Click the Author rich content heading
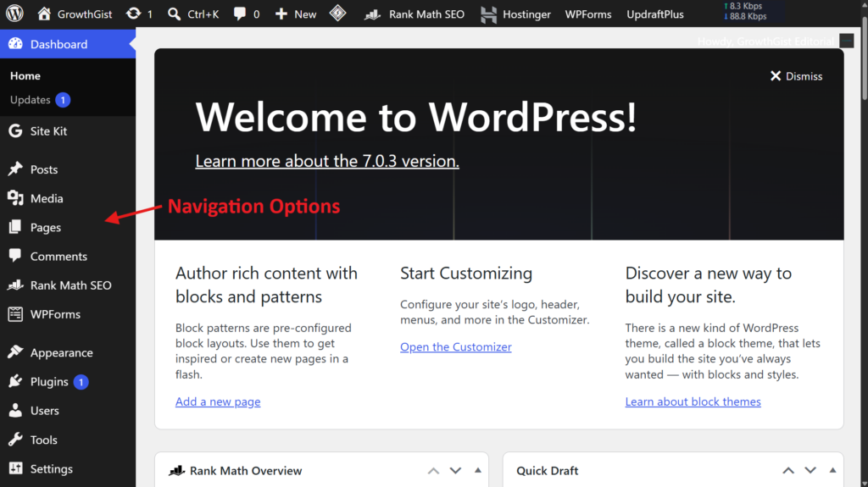868x487 pixels. click(266, 285)
